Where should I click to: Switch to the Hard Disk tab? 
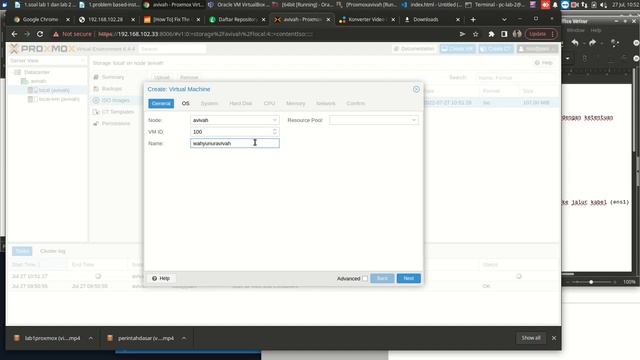pos(241,104)
